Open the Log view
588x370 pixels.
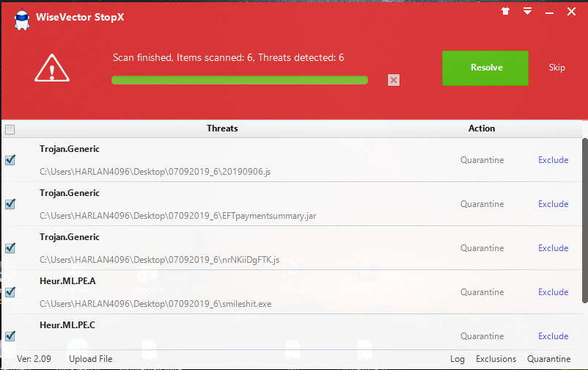pos(457,359)
